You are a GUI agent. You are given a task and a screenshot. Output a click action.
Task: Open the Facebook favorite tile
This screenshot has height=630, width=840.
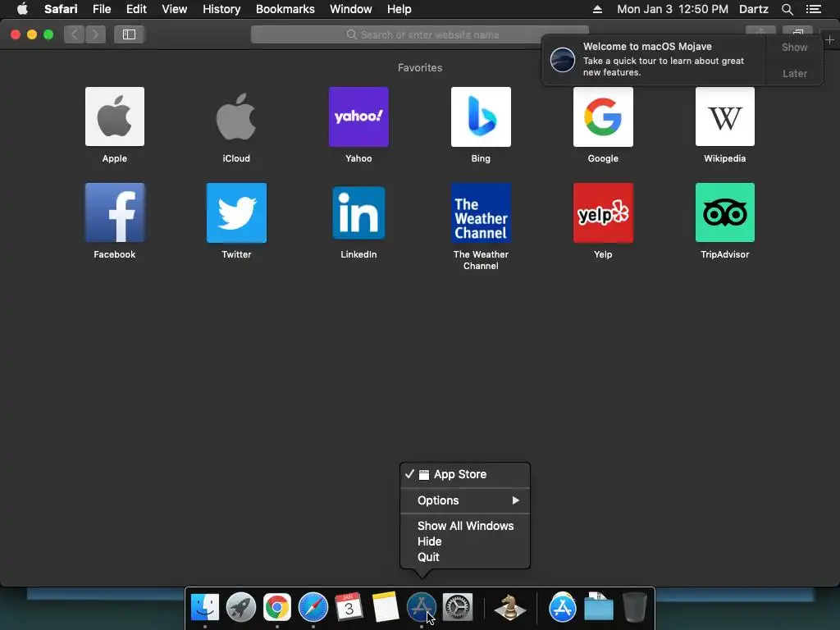click(115, 212)
